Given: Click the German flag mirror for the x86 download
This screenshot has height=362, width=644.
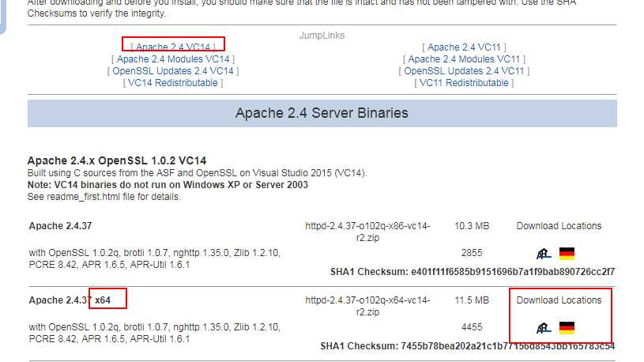Looking at the screenshot, I should pos(567,254).
